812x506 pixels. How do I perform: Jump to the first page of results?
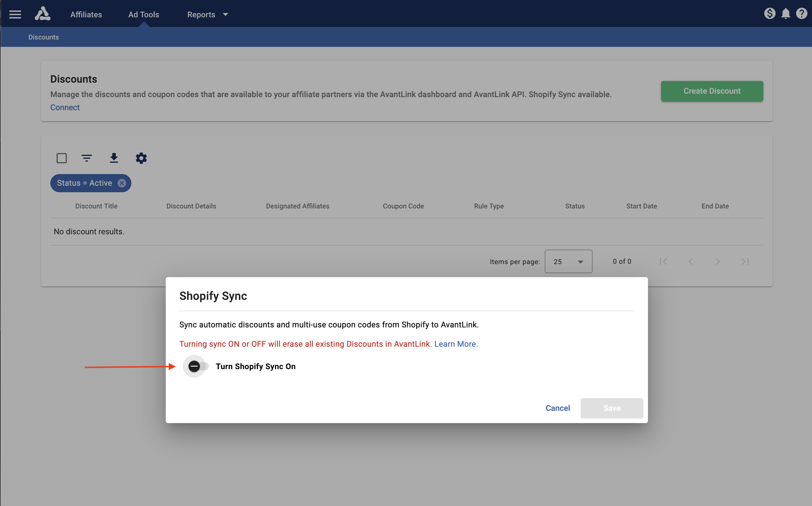pyautogui.click(x=664, y=261)
